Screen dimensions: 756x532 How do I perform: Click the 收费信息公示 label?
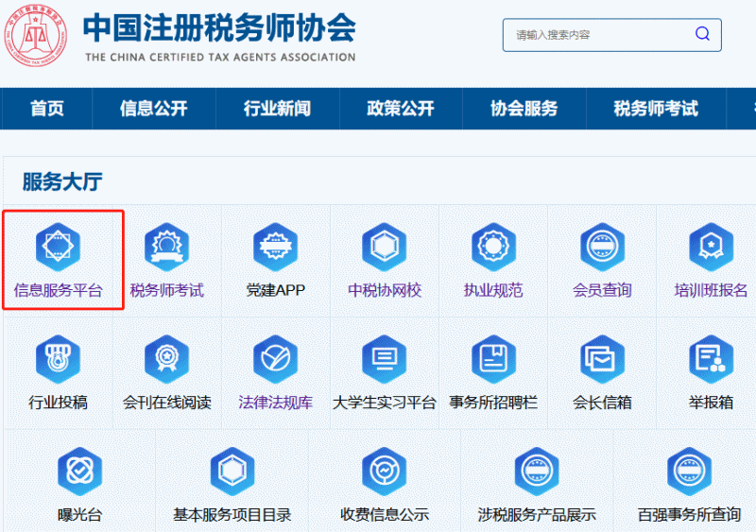[x=384, y=515]
